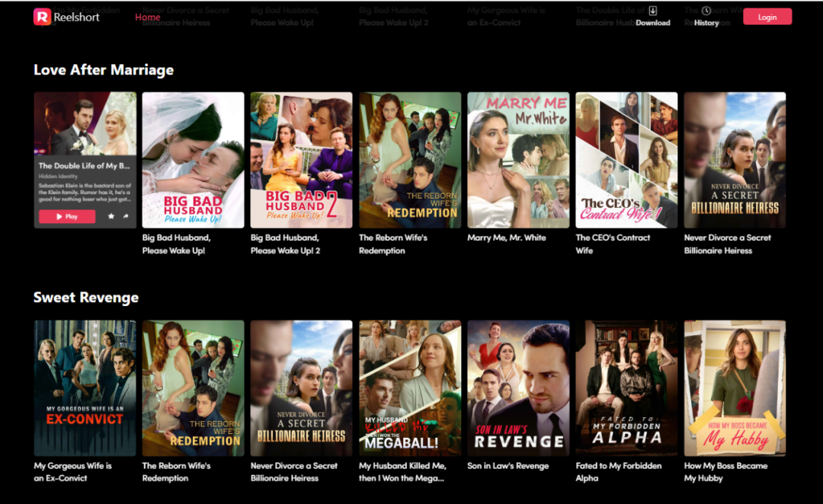The height and width of the screenshot is (504, 823).
Task: Open Fated to My Forbidden Alpha poster
Action: (626, 388)
